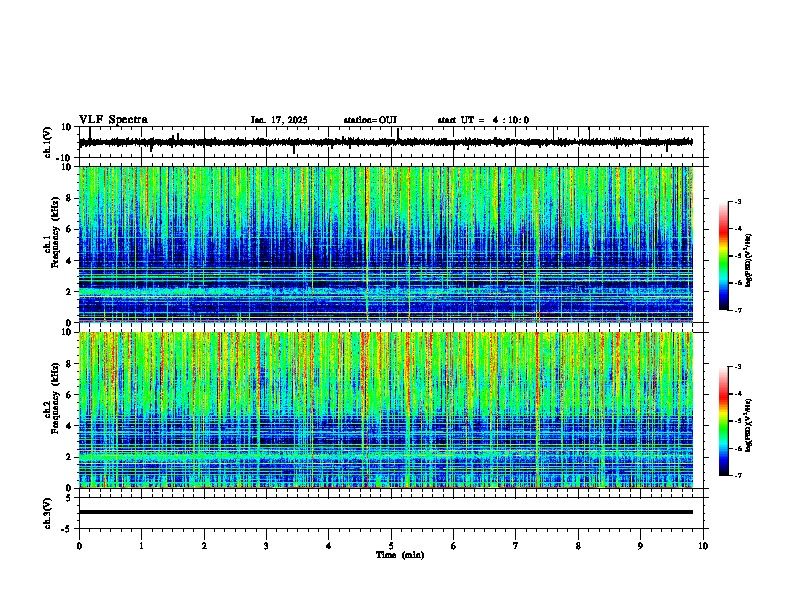Screen dimensions: 792x612
Task: Click the "10" tick on the time axis
Action: [x=703, y=546]
